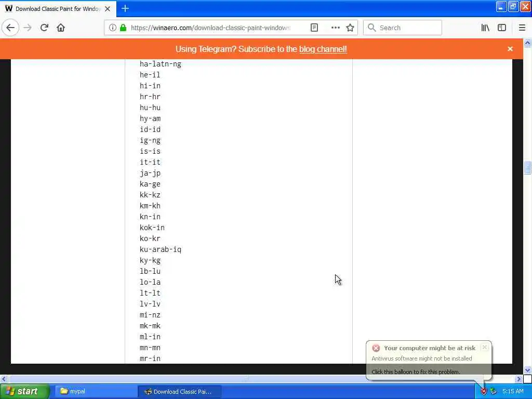Click the 'hy-am' list entry
The image size is (532, 399).
click(150, 119)
